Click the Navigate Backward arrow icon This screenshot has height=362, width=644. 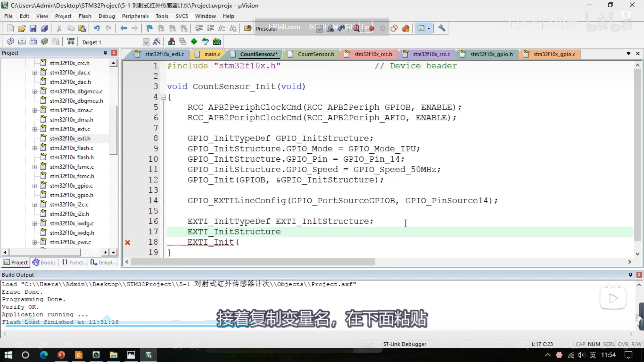tap(123, 28)
